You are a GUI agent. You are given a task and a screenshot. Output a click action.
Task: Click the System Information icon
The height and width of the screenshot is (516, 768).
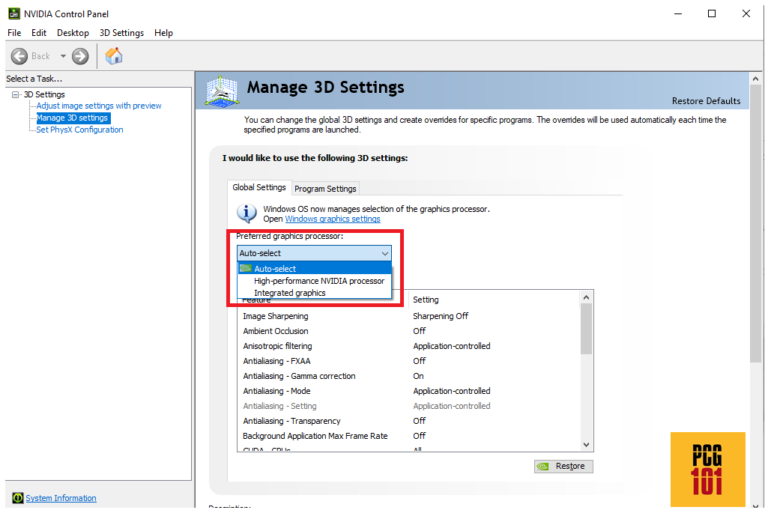[18, 498]
